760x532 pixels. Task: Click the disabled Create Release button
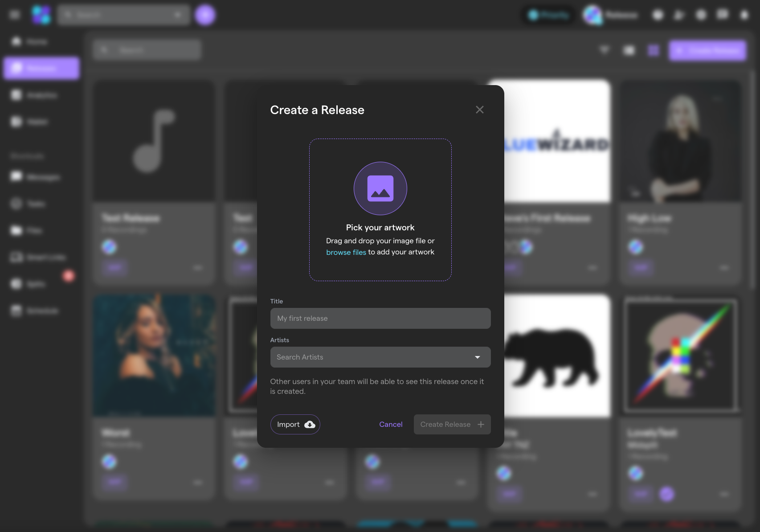[x=452, y=425]
